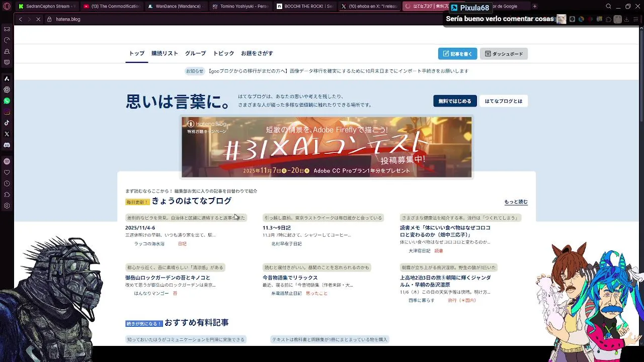This screenshot has height=362, width=644.
Task: Click the 旅行（＊国内） category tag
Action: (x=461, y=300)
